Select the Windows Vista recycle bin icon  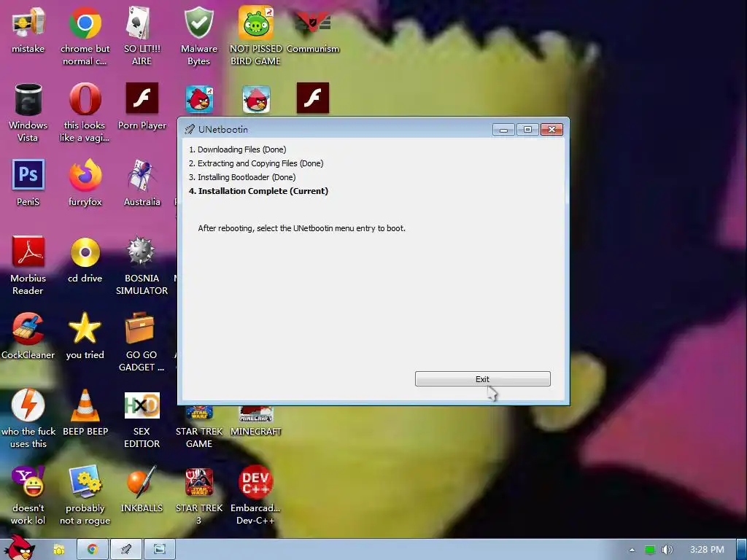click(x=28, y=113)
